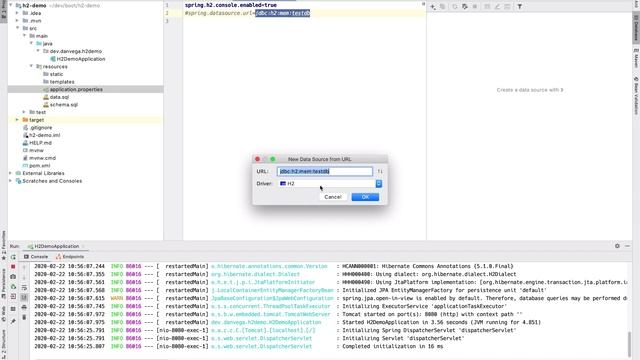
Task: Open data source properties icon
Action: click(465, 7)
